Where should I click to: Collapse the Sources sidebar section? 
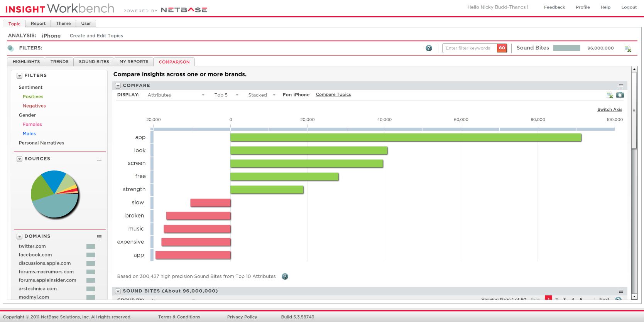point(19,159)
